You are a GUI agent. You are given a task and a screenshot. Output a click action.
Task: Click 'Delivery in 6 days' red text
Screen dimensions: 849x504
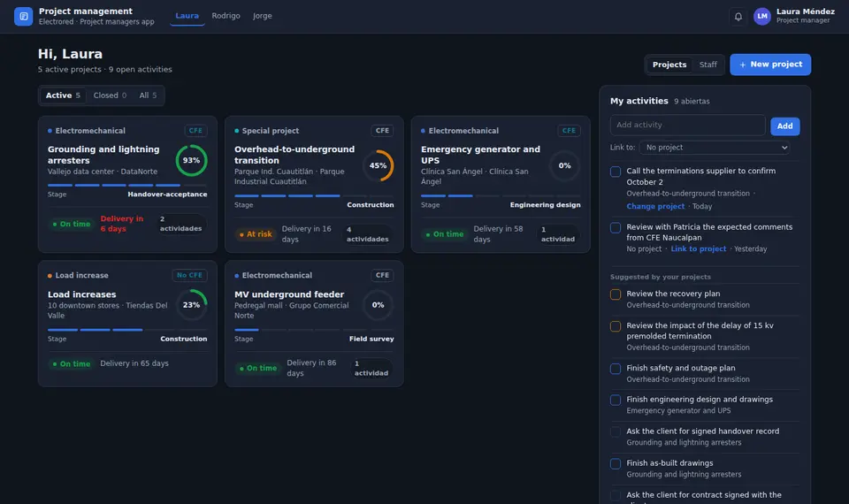coord(122,224)
